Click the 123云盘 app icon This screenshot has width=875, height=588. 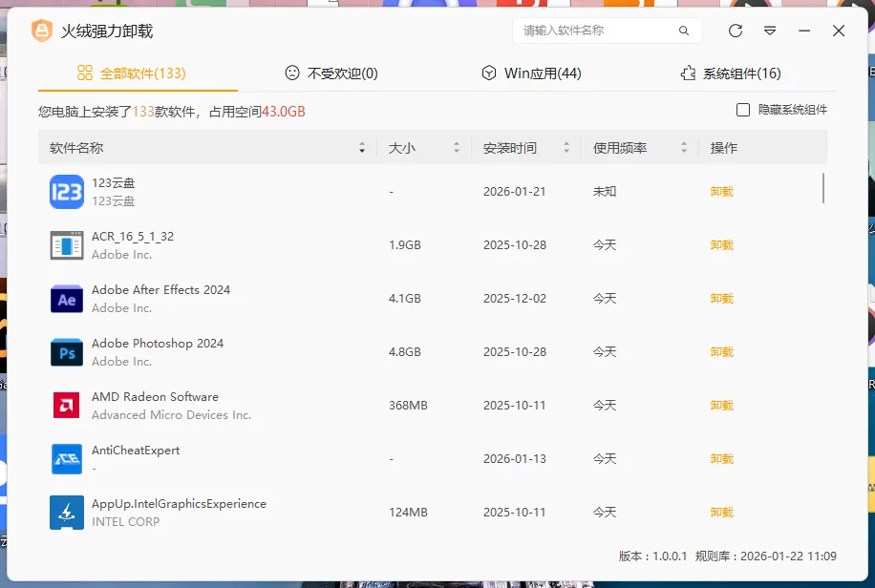coord(67,191)
